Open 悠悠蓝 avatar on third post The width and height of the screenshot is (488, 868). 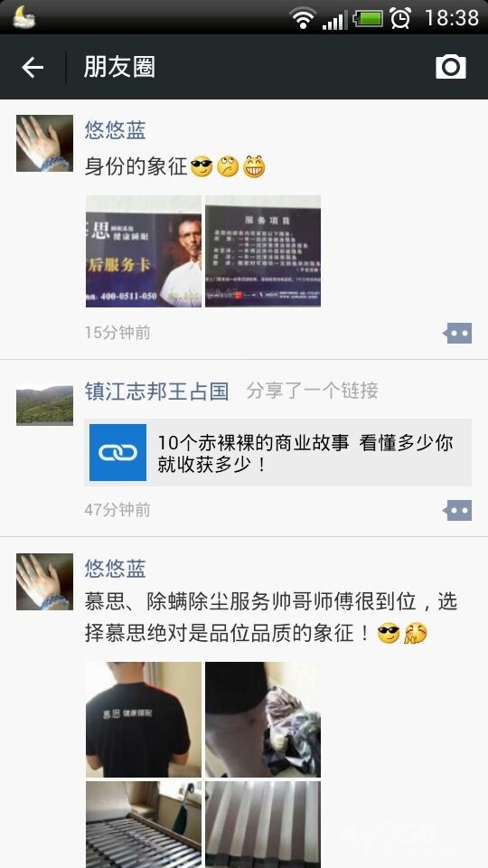click(44, 581)
